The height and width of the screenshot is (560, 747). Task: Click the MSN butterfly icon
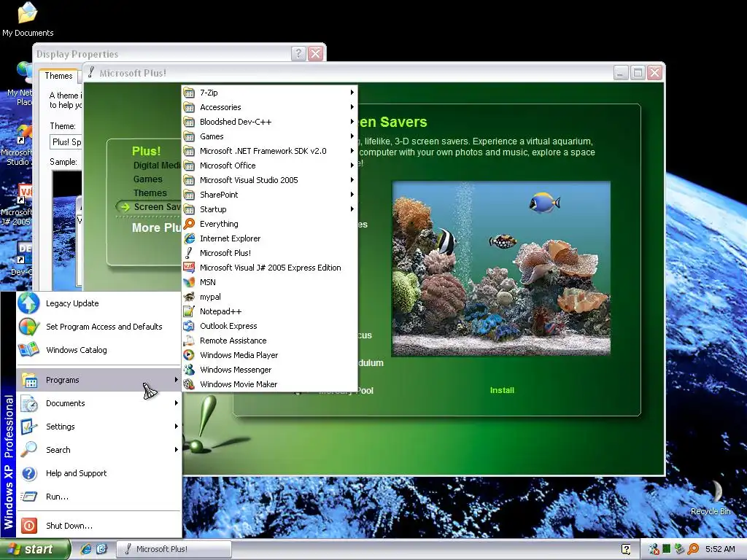(189, 282)
